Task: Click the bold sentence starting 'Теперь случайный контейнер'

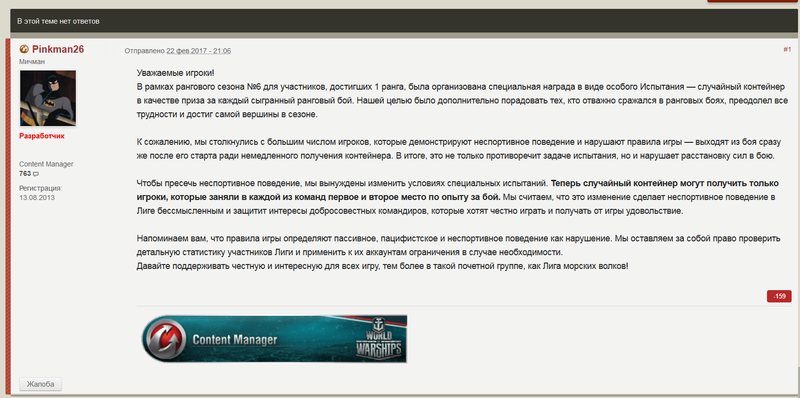Action: coord(462,189)
